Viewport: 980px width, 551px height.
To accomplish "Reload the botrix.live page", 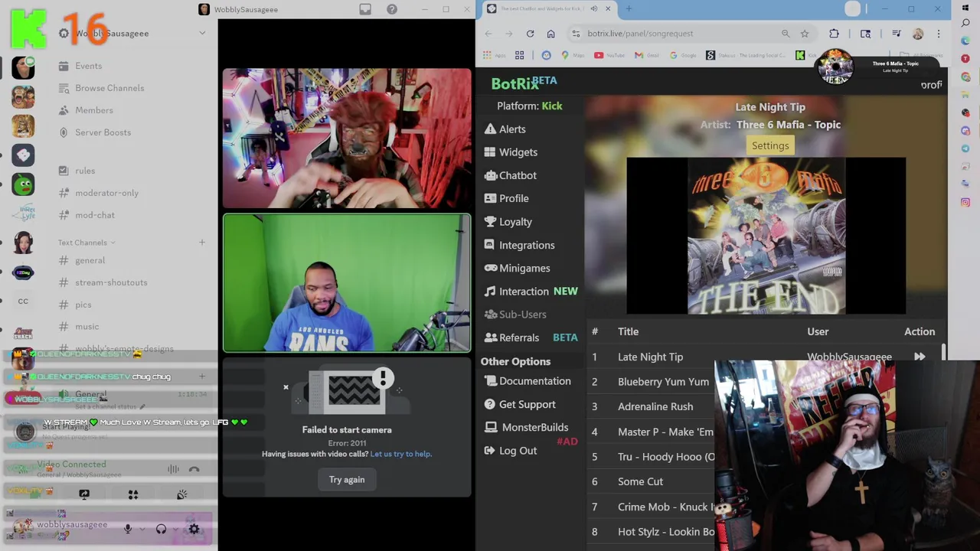I will click(x=530, y=34).
